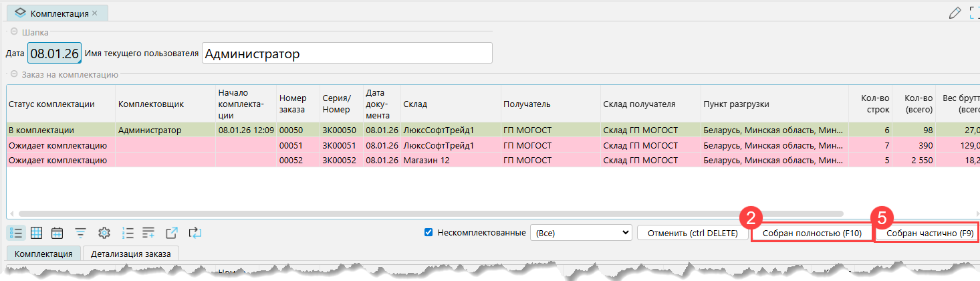Click the pencil edit icon at top right
Screen dimensions: 980x281
(x=955, y=13)
